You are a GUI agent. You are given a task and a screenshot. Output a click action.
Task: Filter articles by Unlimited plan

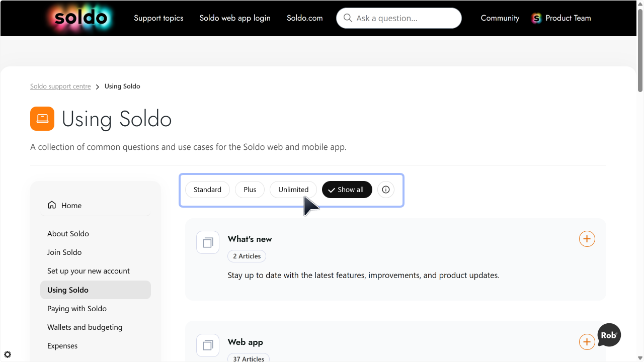click(x=293, y=190)
